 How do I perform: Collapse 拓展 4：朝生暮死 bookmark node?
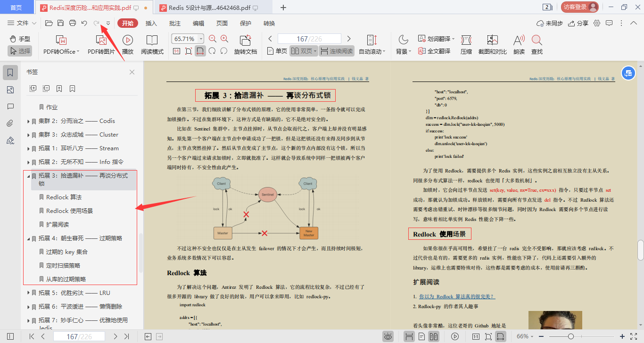[x=29, y=238]
